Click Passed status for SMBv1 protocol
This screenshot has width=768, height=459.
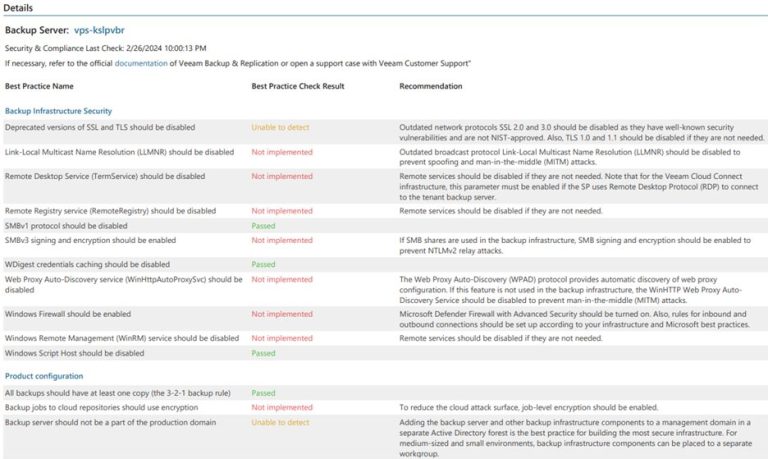[x=263, y=226]
